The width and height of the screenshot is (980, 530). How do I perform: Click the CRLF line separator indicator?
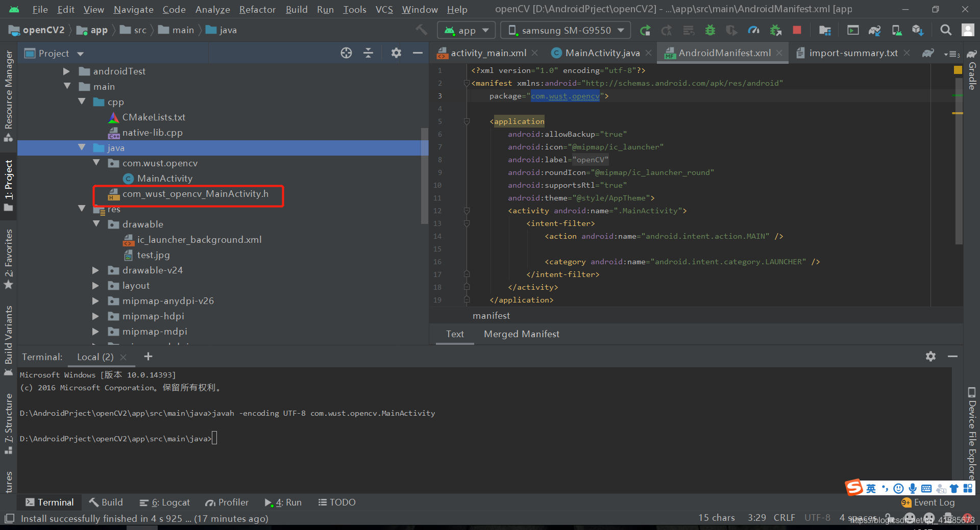(784, 518)
